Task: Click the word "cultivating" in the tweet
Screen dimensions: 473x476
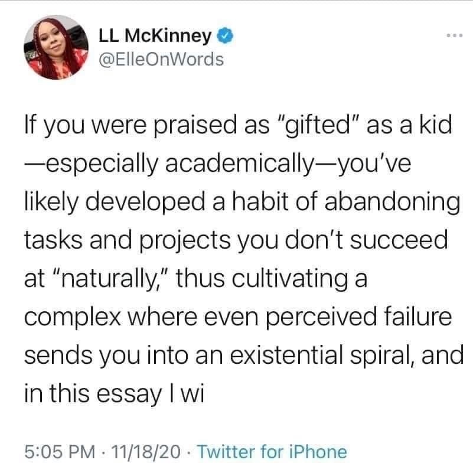Action: [289, 279]
